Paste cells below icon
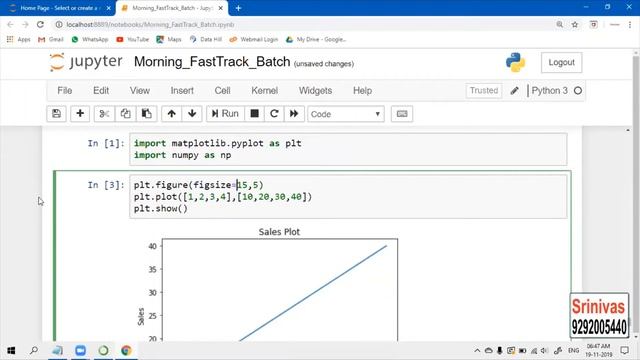This screenshot has width=640, height=360. [147, 114]
